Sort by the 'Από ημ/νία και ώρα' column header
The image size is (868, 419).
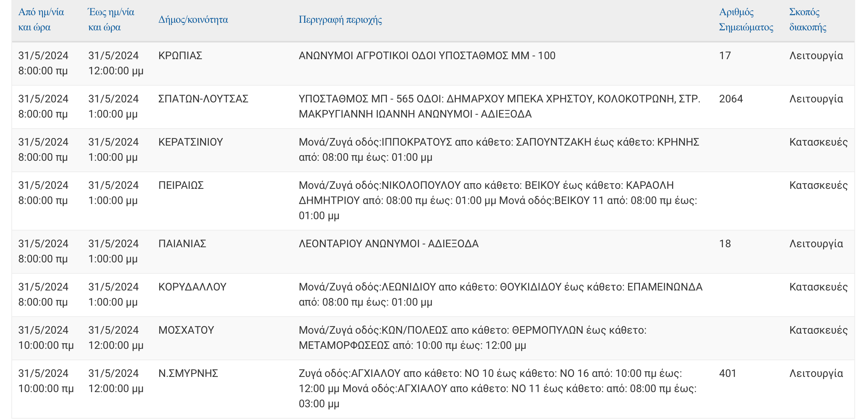coord(41,20)
